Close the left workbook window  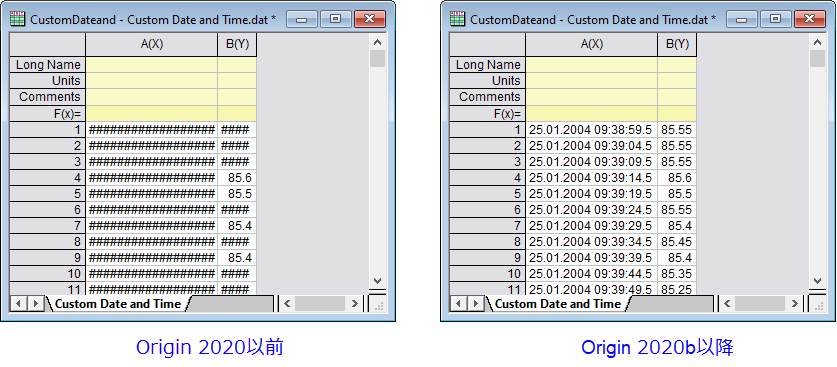(x=370, y=19)
